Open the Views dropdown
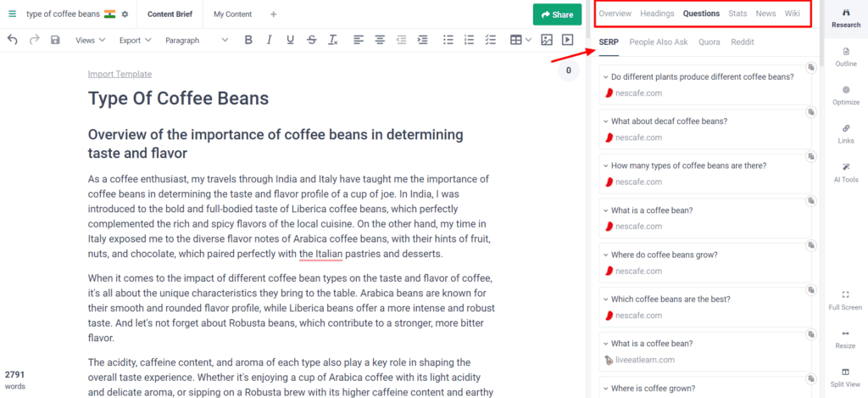The height and width of the screenshot is (398, 868). 90,40
